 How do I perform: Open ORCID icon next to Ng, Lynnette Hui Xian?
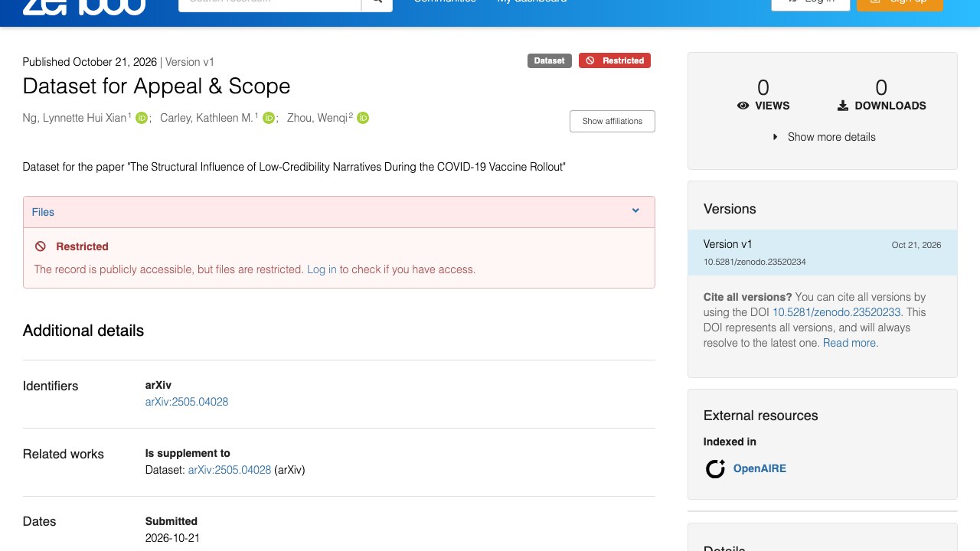(142, 118)
